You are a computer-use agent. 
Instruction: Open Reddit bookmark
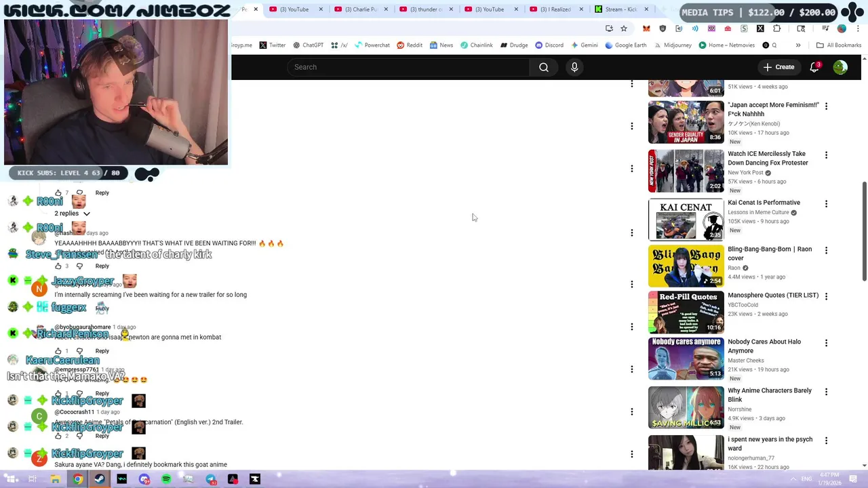[410, 45]
